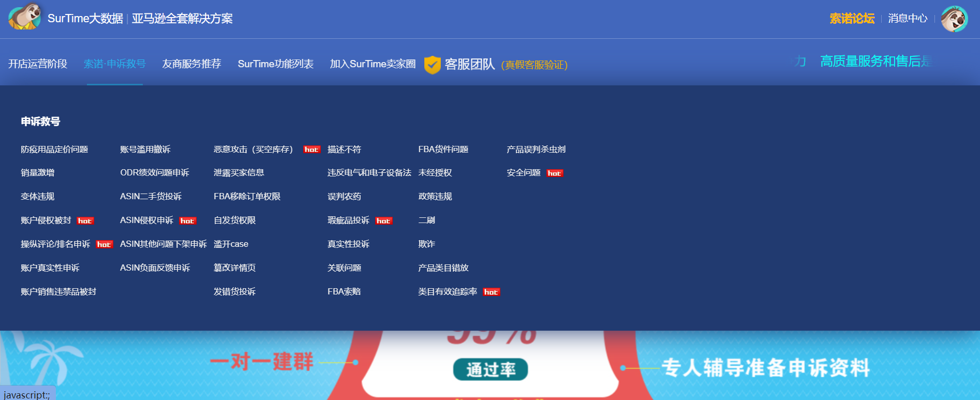
Task: Select 关联问题 item
Action: pos(345,268)
